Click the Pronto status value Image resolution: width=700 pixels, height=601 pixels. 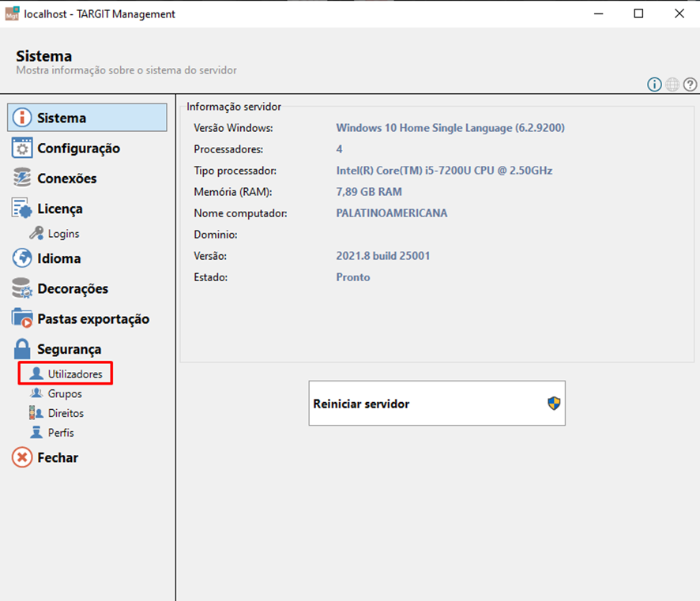[x=353, y=277]
